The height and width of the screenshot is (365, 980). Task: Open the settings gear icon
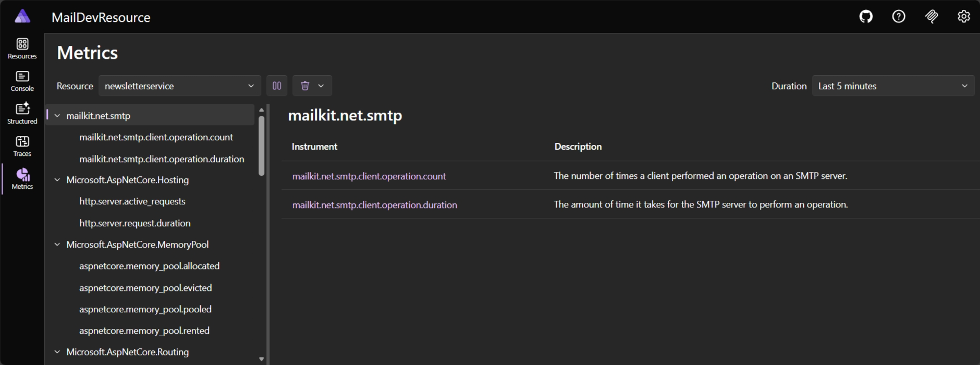point(964,17)
